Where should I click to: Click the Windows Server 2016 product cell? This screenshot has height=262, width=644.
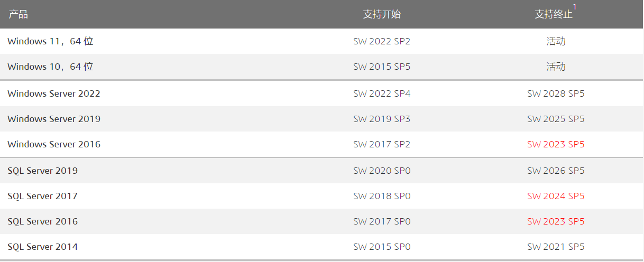[54, 144]
